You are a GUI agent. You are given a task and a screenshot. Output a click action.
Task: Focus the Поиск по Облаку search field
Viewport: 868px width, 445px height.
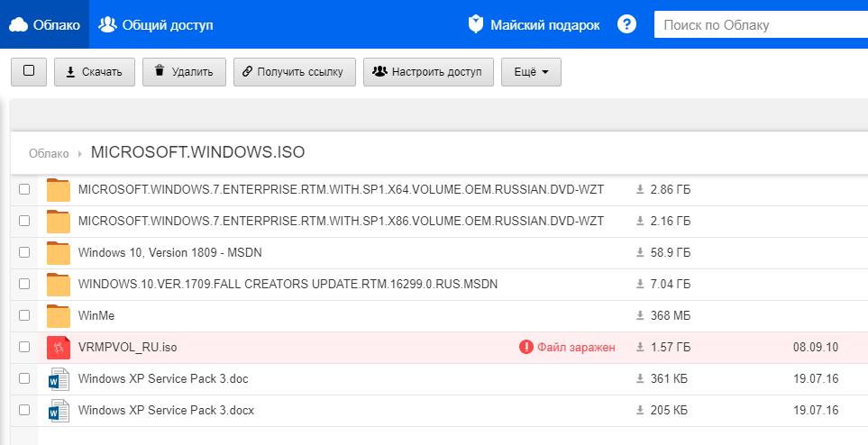[x=761, y=25]
